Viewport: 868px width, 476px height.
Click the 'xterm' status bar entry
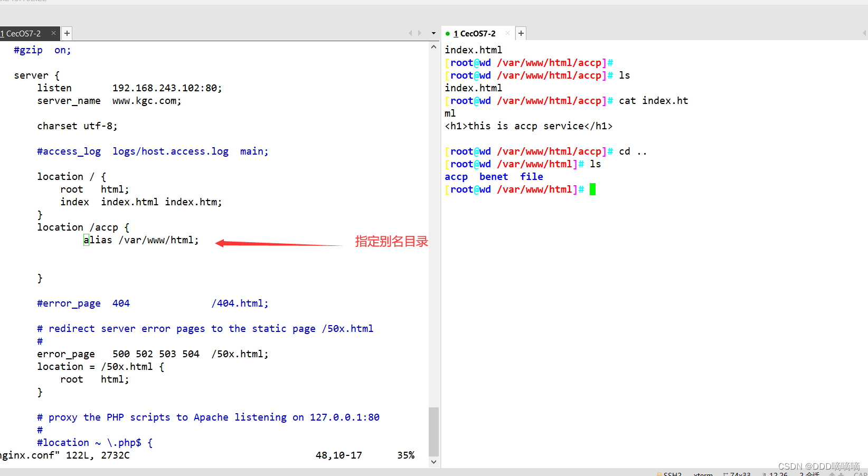click(703, 474)
